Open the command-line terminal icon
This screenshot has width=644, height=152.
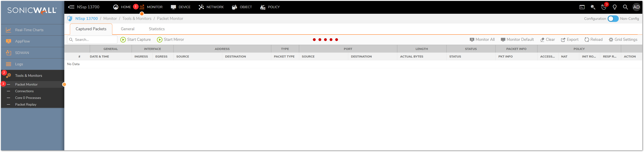tap(582, 7)
